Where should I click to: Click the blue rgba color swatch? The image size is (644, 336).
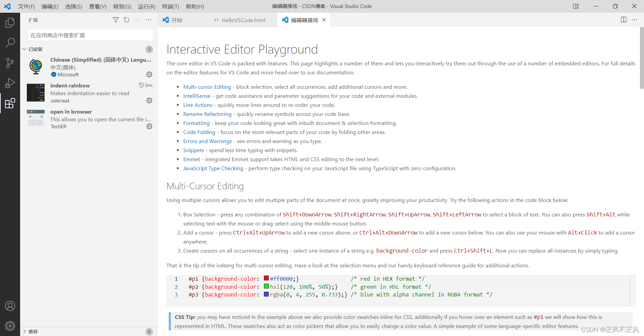point(266,294)
